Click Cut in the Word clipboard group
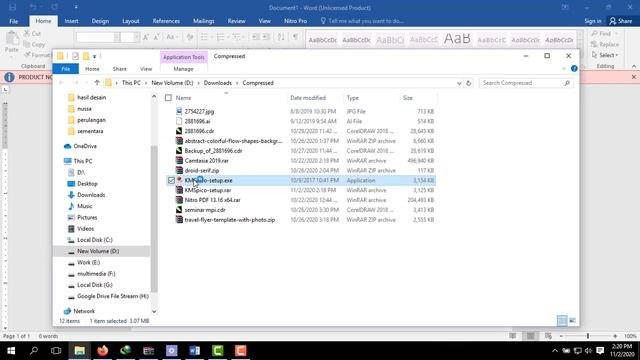 [x=32, y=33]
